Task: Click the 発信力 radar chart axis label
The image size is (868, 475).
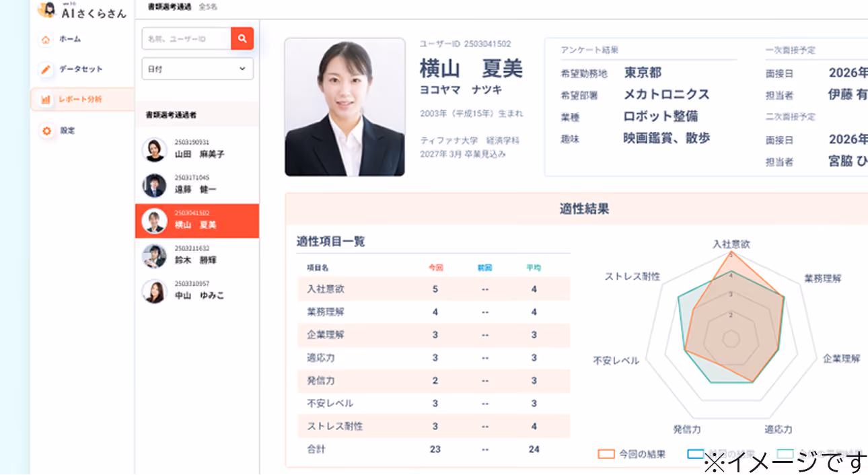Action: point(687,429)
